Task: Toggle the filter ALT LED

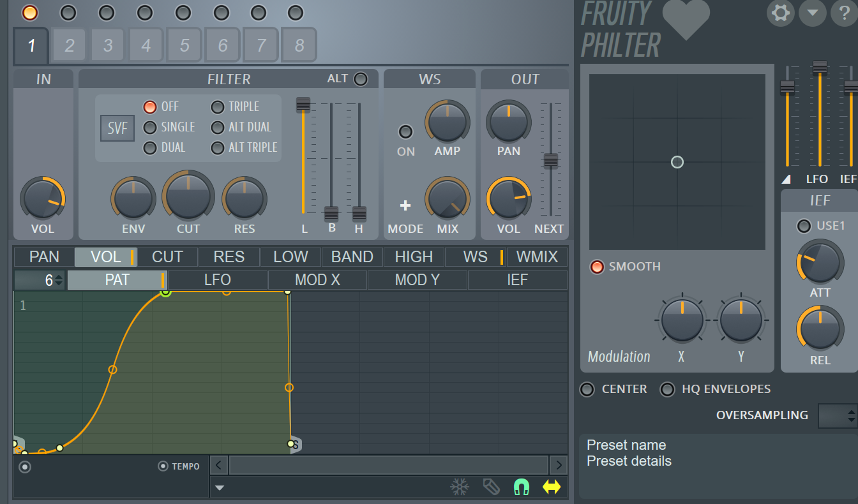Action: pyautogui.click(x=361, y=79)
